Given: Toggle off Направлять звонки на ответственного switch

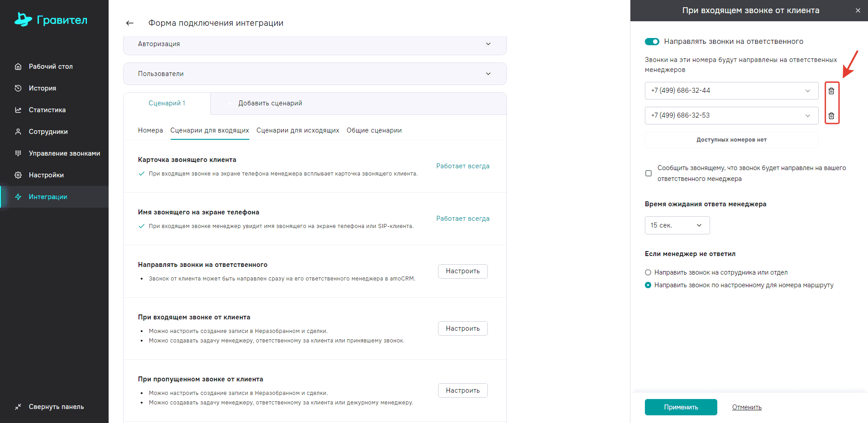Looking at the screenshot, I should 652,42.
